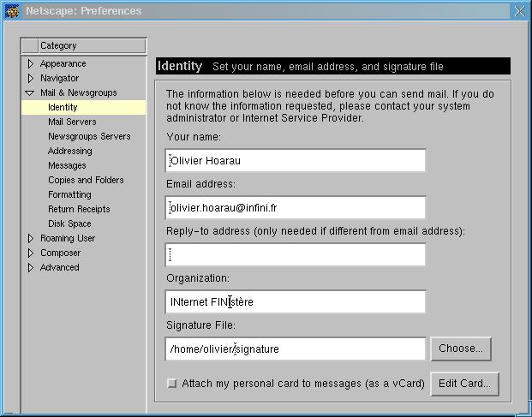Image resolution: width=532 pixels, height=417 pixels.
Task: Select Appearance in the category tree
Action: point(63,63)
